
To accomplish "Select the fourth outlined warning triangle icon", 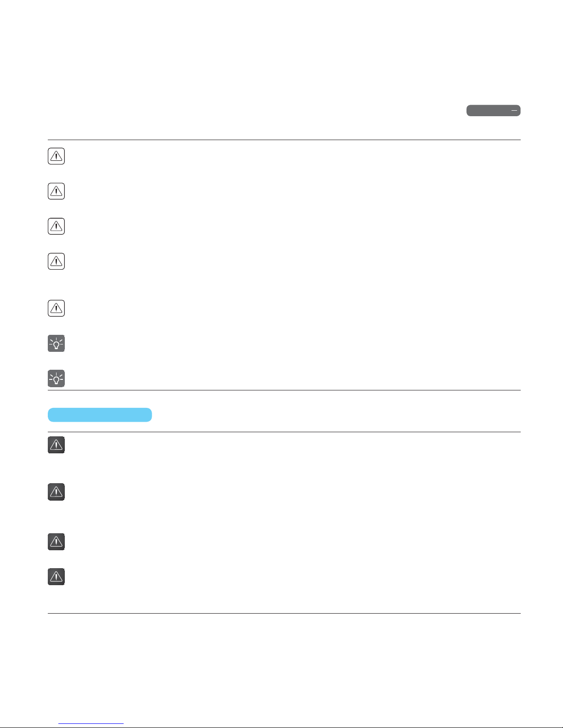I will [x=56, y=261].
